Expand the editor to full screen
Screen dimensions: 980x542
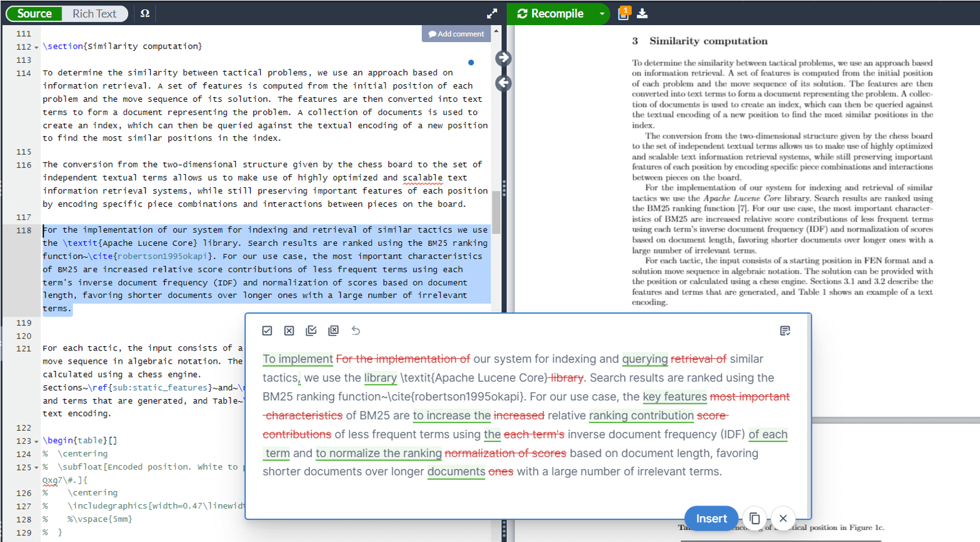pos(492,13)
